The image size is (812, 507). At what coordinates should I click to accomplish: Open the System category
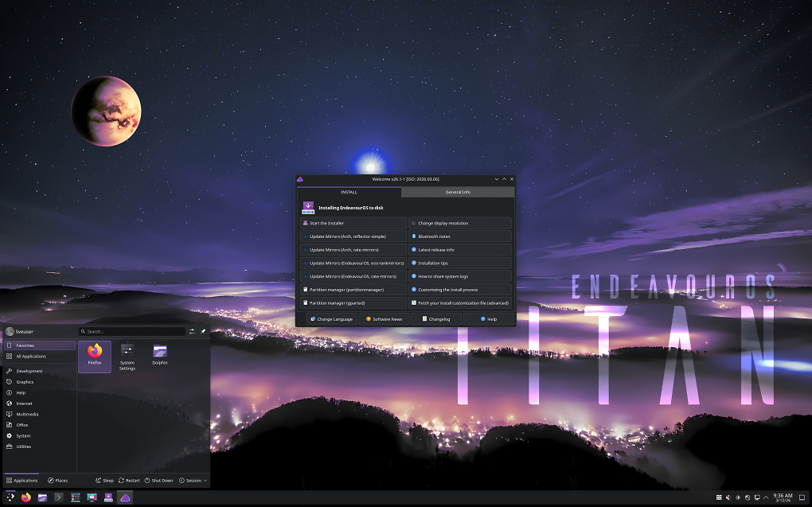(x=40, y=435)
